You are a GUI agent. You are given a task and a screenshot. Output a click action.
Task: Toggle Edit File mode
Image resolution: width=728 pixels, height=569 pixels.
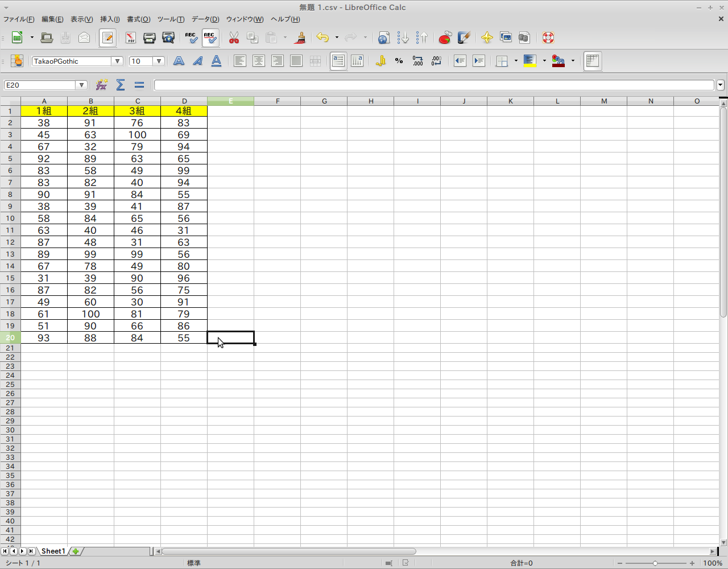107,38
